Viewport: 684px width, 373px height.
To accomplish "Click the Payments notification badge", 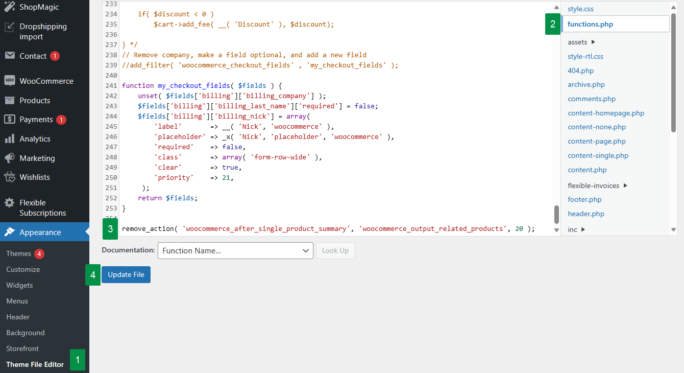I will (x=61, y=120).
